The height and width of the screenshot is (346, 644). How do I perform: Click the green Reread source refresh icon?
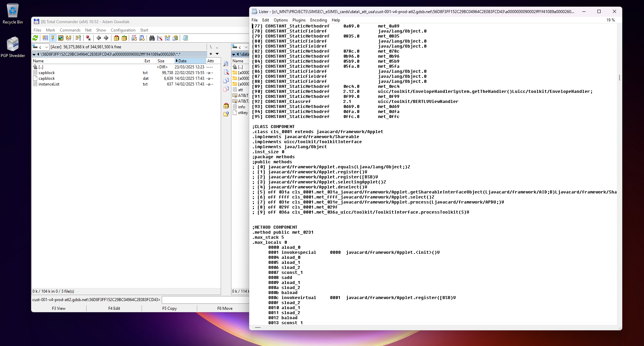click(x=35, y=38)
